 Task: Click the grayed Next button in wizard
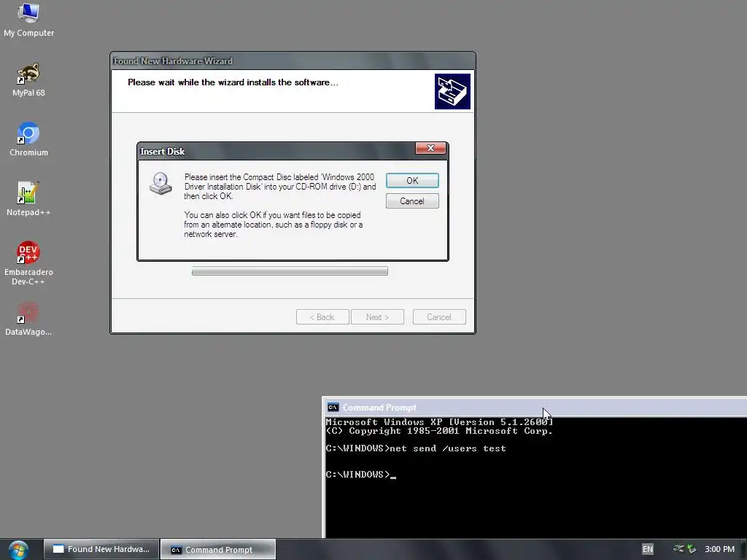pyautogui.click(x=377, y=317)
